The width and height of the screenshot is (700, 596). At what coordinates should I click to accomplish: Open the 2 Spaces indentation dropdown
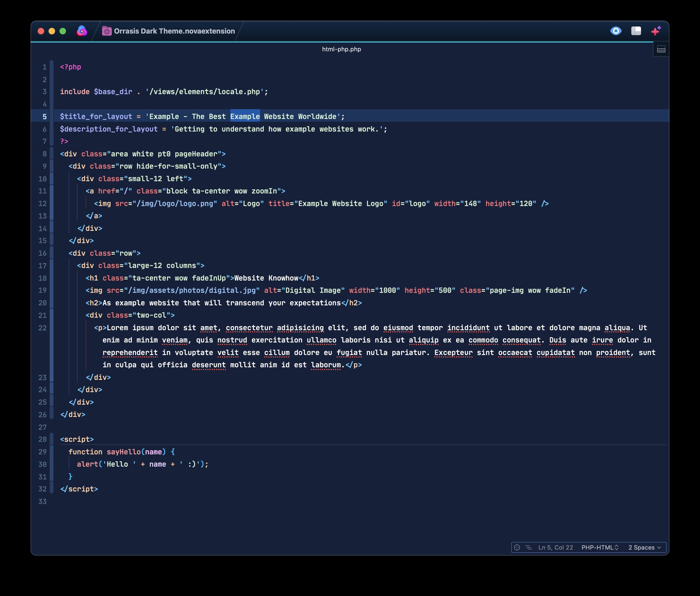pyautogui.click(x=644, y=547)
